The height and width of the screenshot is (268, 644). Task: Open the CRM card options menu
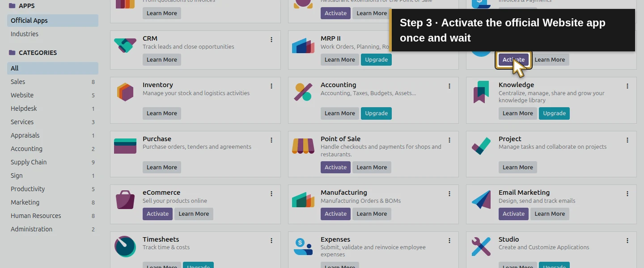point(271,40)
